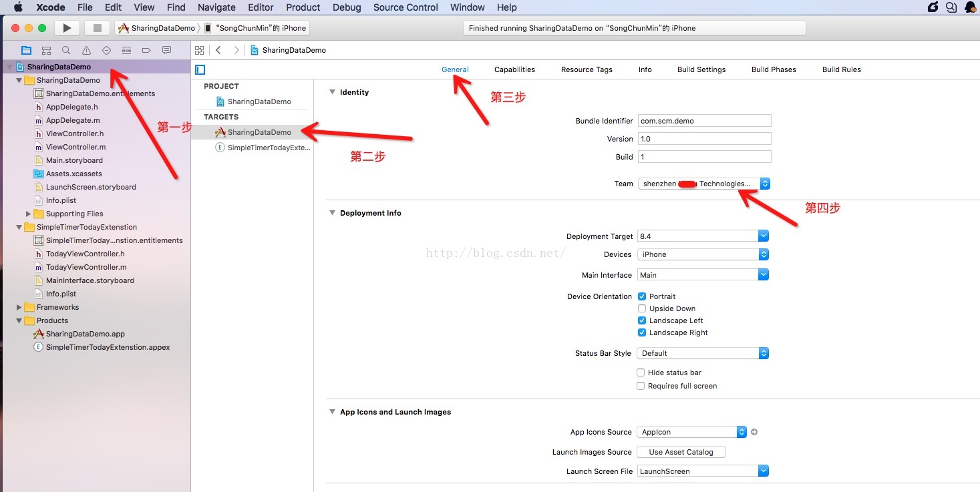
Task: Open the Report navigator speech-bubble icon
Action: 166,50
